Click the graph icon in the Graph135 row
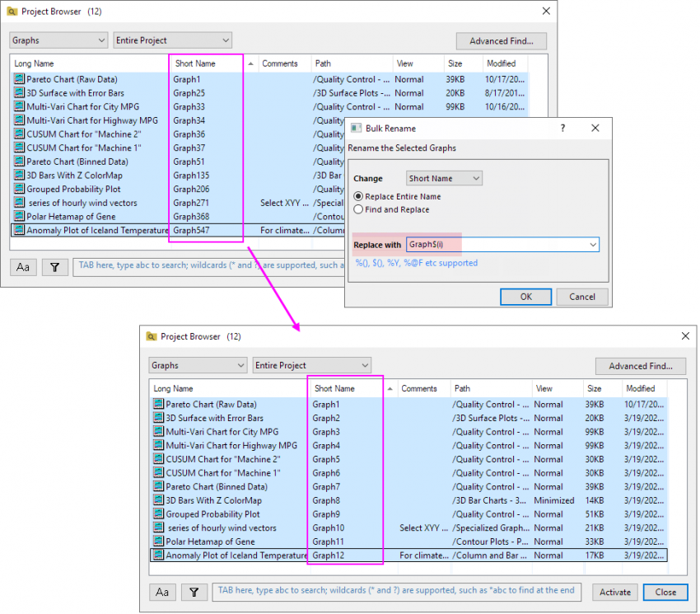The image size is (700, 614). point(19,176)
